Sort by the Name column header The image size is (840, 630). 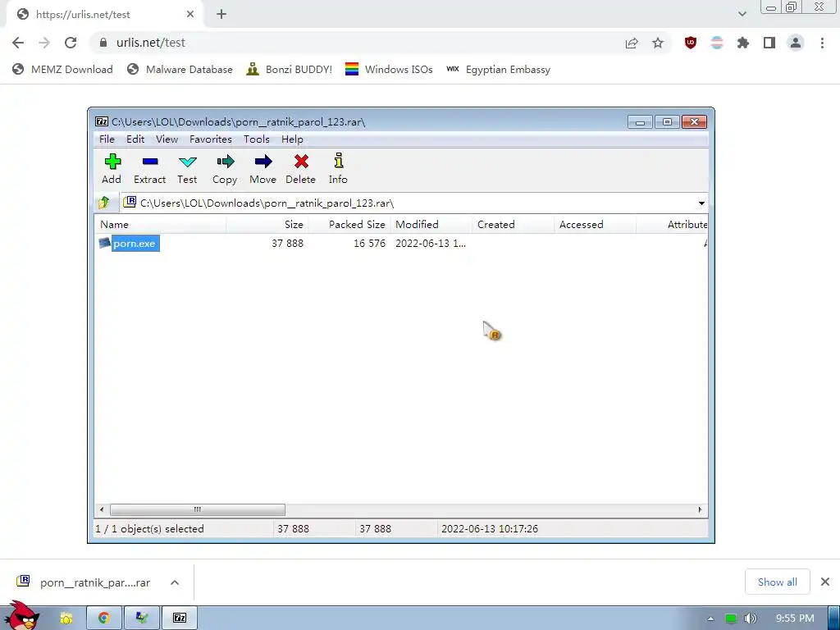[160, 225]
